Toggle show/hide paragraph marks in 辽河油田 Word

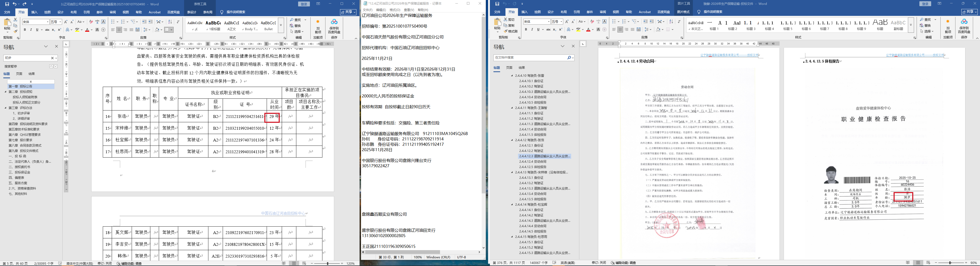click(x=178, y=22)
